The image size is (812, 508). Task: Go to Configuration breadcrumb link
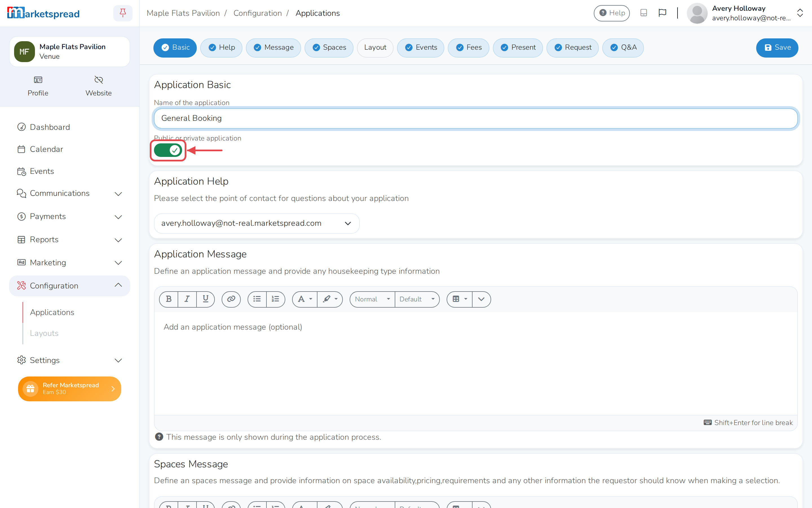point(257,13)
